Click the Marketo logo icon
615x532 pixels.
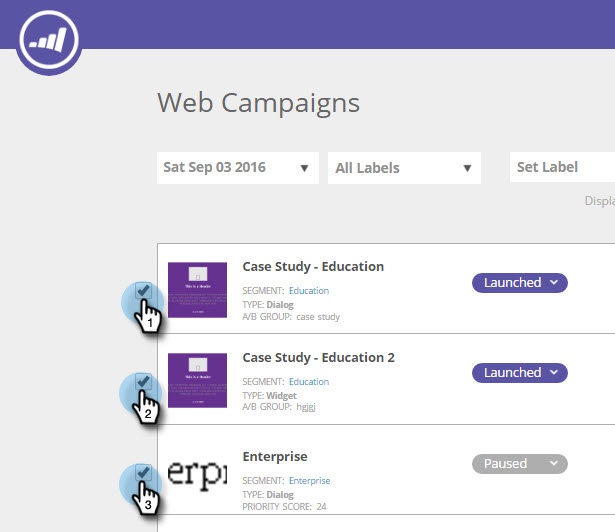[x=49, y=40]
